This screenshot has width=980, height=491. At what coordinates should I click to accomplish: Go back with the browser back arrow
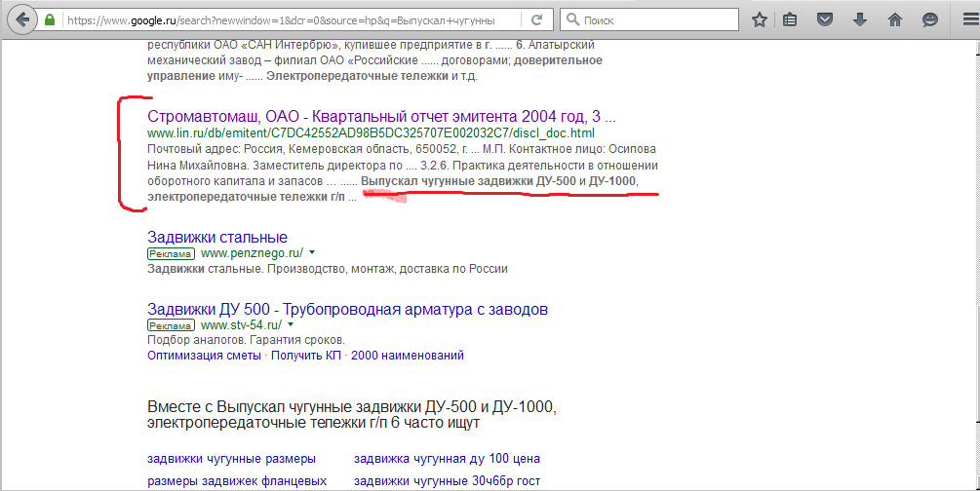(22, 20)
